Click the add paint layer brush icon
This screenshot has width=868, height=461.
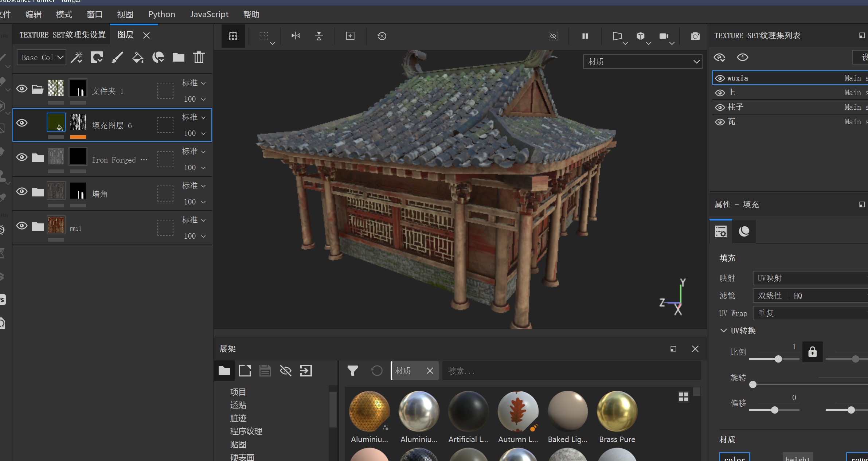(x=117, y=57)
